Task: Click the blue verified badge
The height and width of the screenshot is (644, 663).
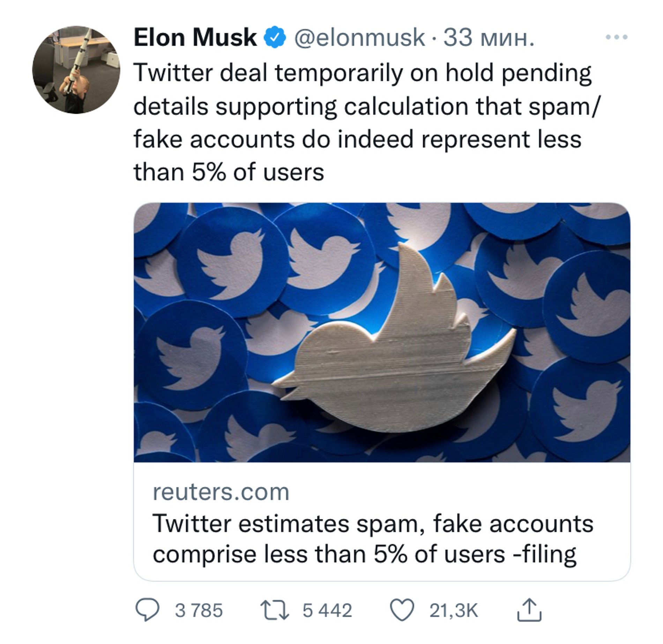Action: [x=275, y=37]
